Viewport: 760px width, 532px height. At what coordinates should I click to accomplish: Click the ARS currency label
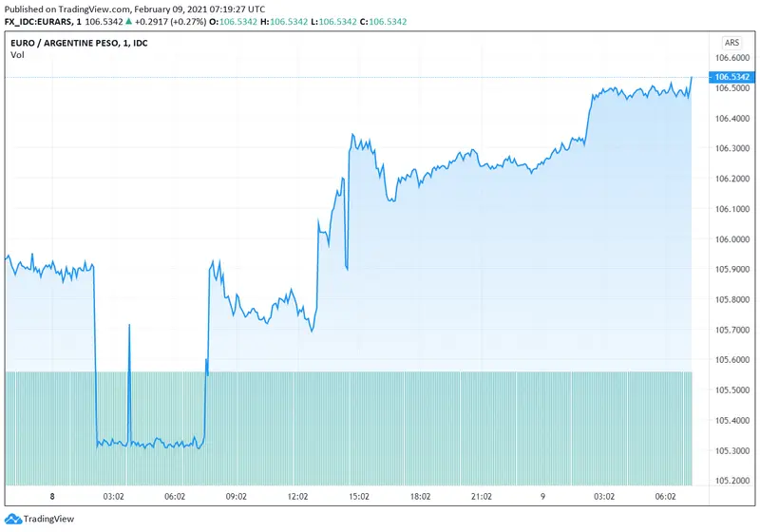[x=731, y=43]
